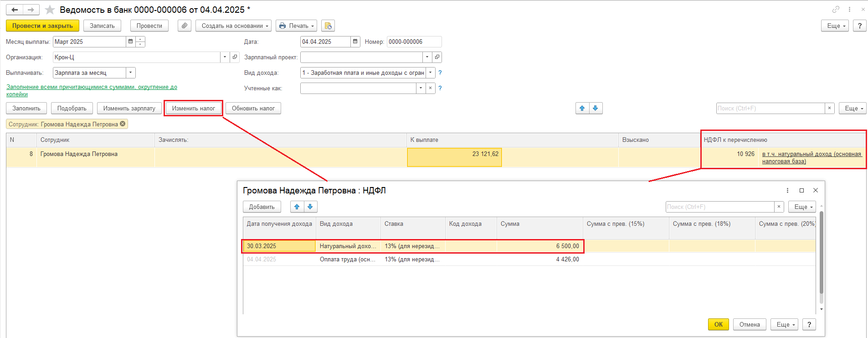
Task: Open the Печать menu
Action: (x=296, y=26)
